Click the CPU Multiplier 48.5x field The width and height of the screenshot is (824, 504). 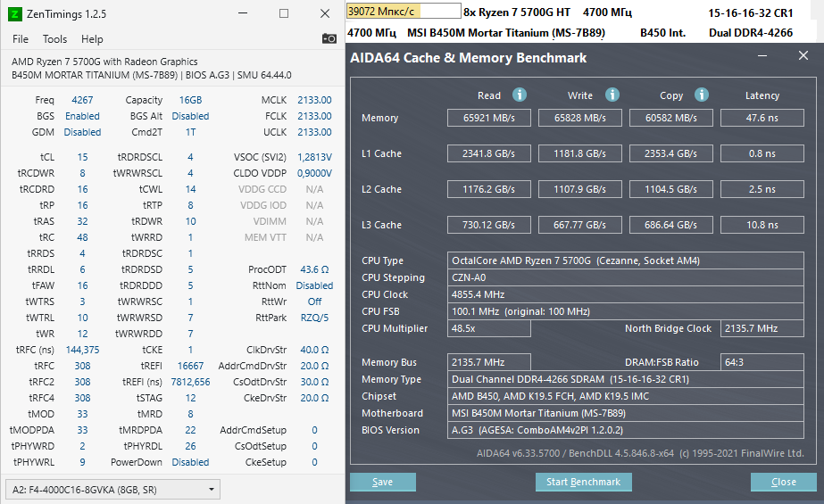[x=488, y=328]
